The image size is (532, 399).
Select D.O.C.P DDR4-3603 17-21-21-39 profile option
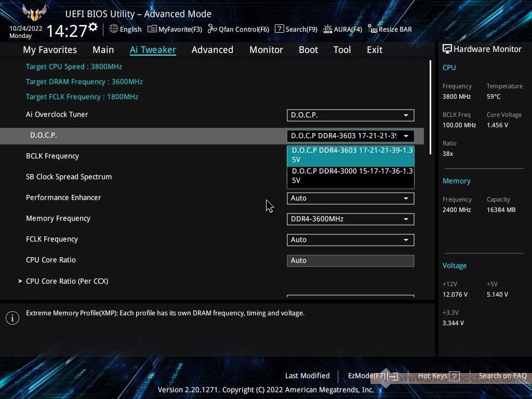pyautogui.click(x=350, y=155)
